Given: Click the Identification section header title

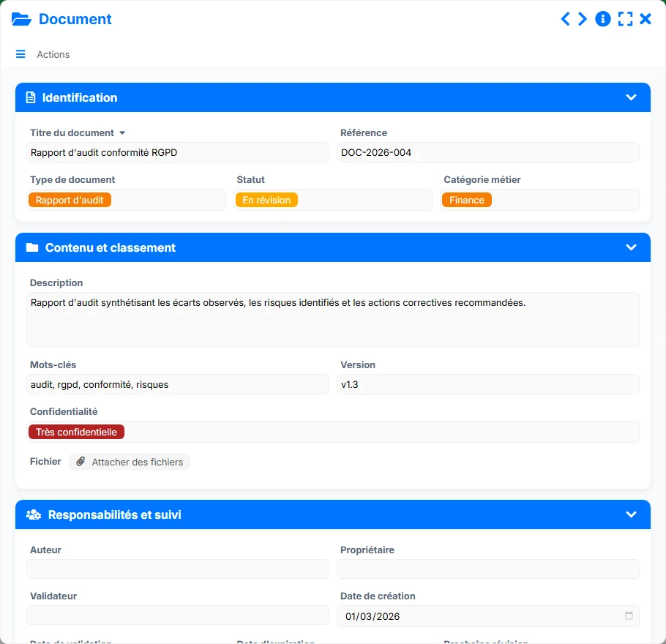Looking at the screenshot, I should pyautogui.click(x=80, y=98).
